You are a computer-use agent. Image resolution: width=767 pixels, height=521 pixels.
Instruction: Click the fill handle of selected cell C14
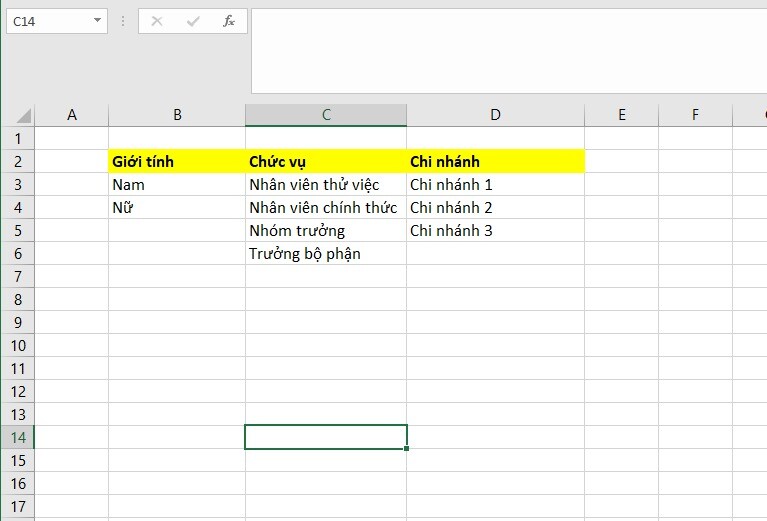tap(406, 448)
